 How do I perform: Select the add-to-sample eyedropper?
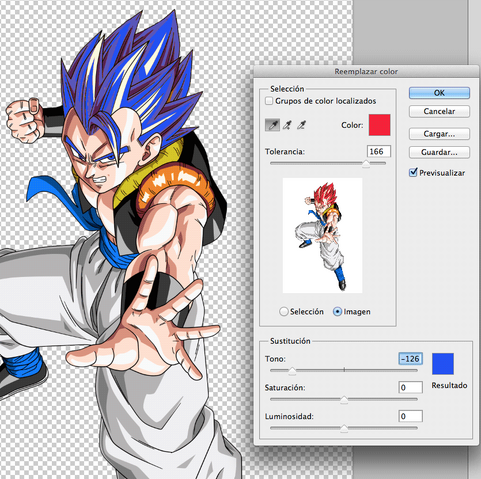(x=287, y=125)
